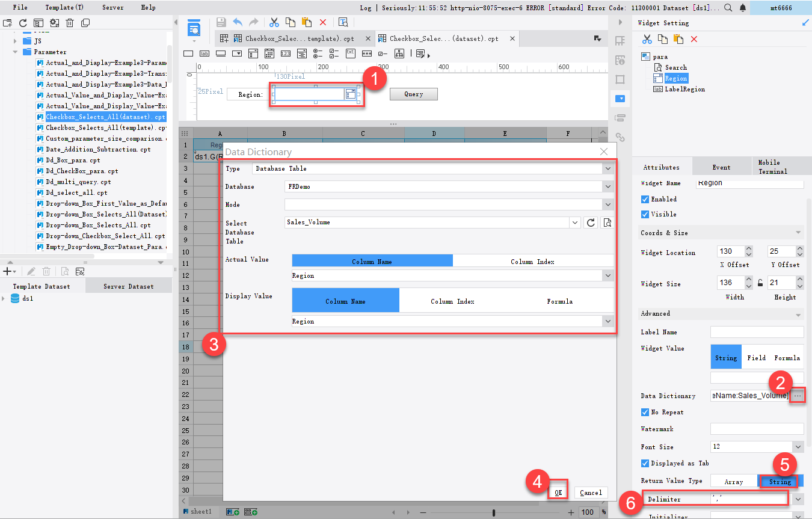Viewport: 812px width, 519px height.
Task: Switch to the Event tab
Action: tap(722, 167)
